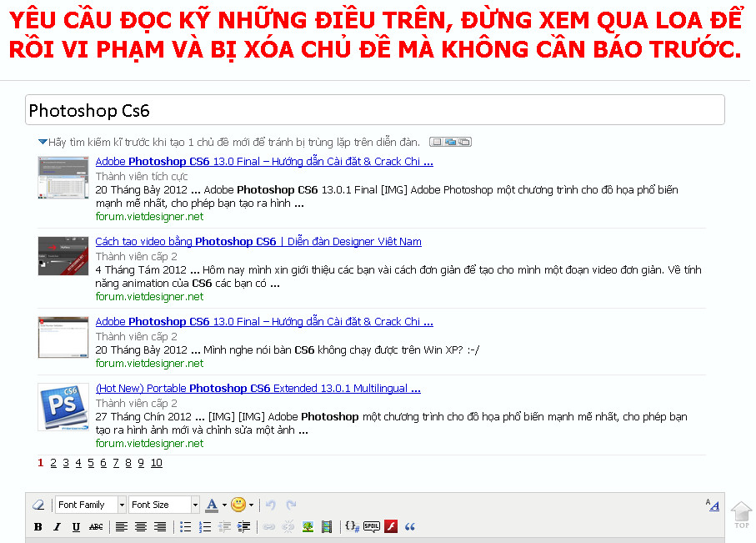Viewport: 756px width, 543px height.
Task: Click the date '27 Tháng Chín 2012'
Action: coord(143,416)
